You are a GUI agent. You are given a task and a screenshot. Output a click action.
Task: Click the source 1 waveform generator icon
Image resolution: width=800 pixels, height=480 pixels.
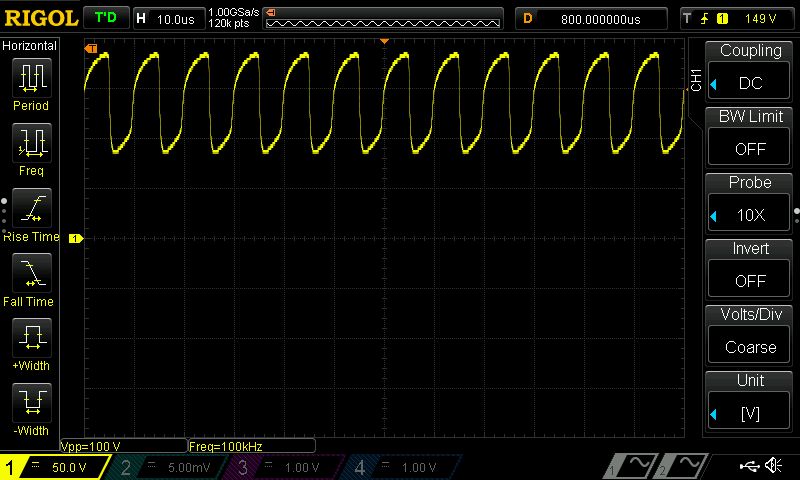(633, 466)
